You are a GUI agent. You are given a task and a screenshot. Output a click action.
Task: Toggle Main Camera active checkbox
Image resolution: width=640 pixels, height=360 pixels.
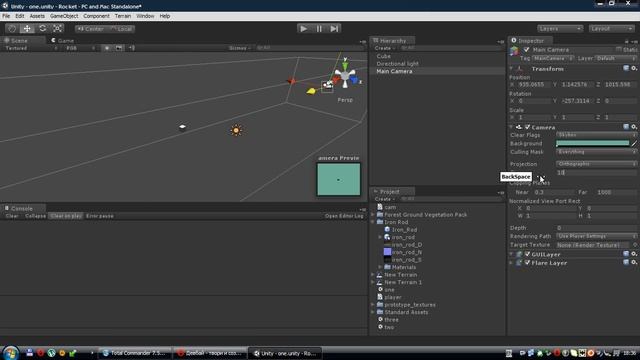pos(526,49)
